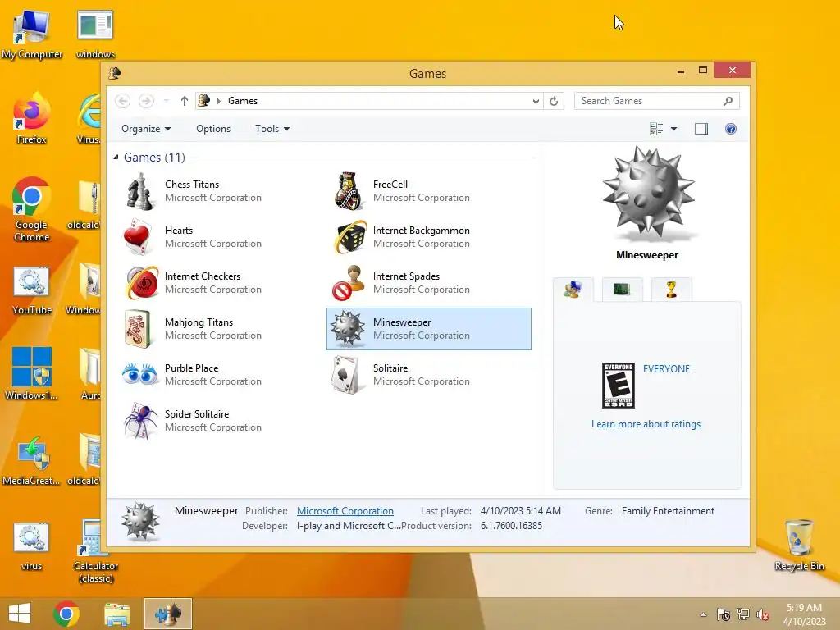Select the FreeCell game icon
Screen dimensions: 840x630
click(x=349, y=191)
